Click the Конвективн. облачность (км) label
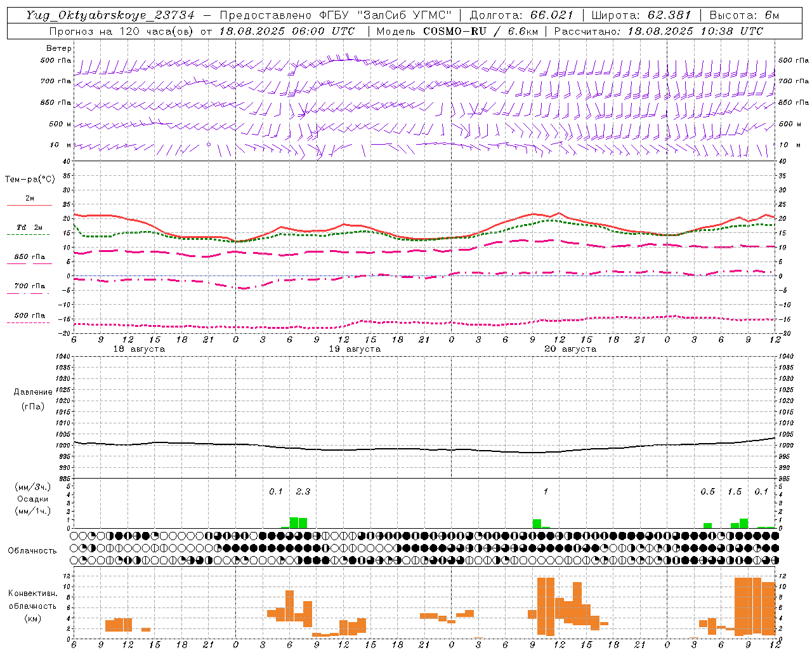 (x=32, y=606)
